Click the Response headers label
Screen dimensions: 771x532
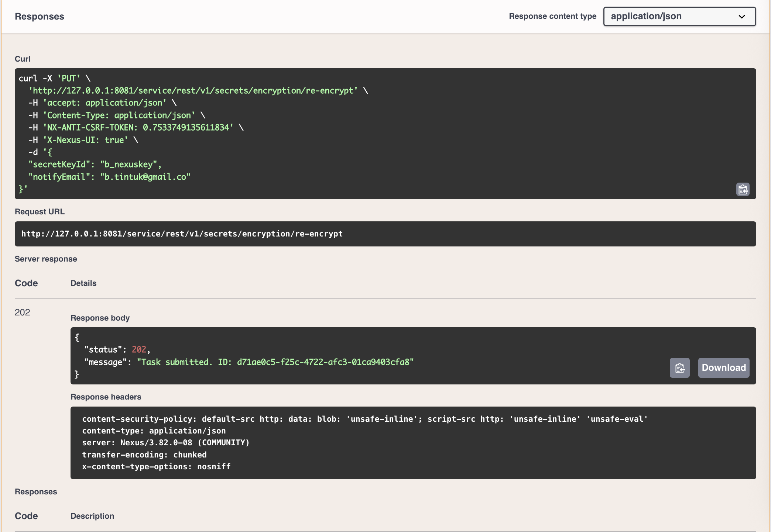point(106,397)
